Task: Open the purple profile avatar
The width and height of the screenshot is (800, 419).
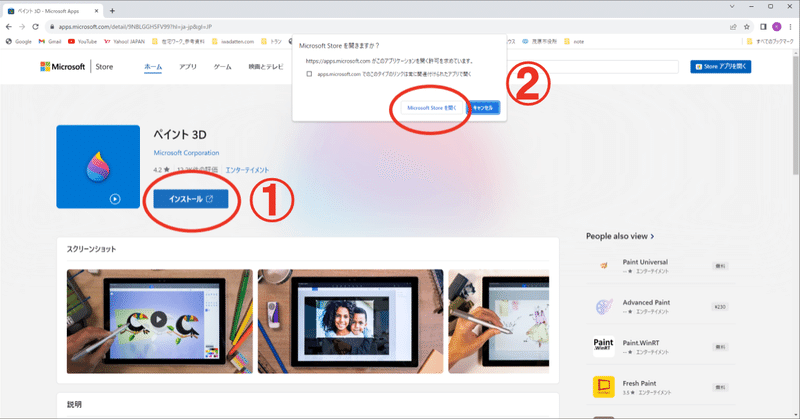Action: (x=777, y=27)
